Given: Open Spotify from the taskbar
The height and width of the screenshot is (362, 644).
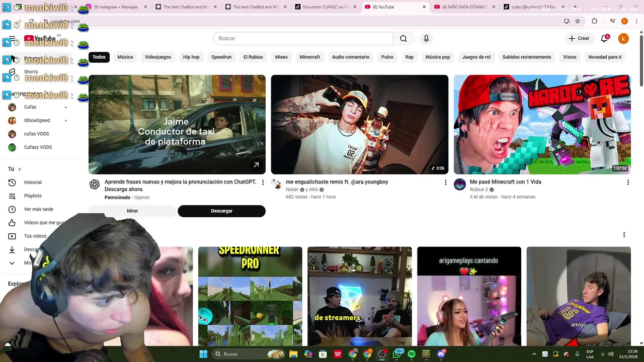Looking at the screenshot, I should [x=412, y=354].
